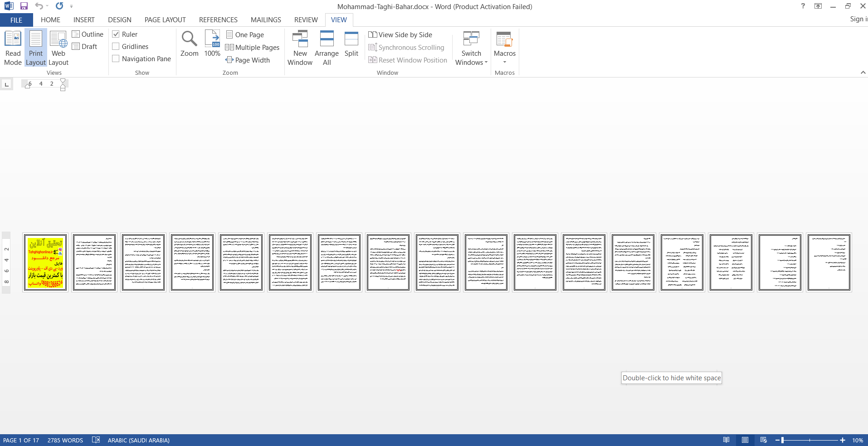Open Word Help question mark
Screen dimensions: 868x446
coord(803,6)
